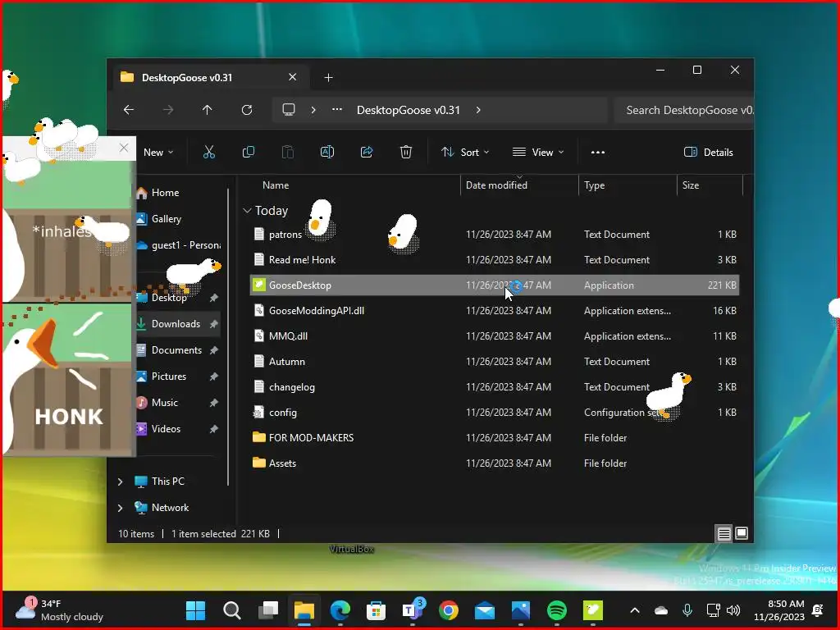Open the Photos app from taskbar
Screen dimensions: 840x630
(x=521, y=610)
